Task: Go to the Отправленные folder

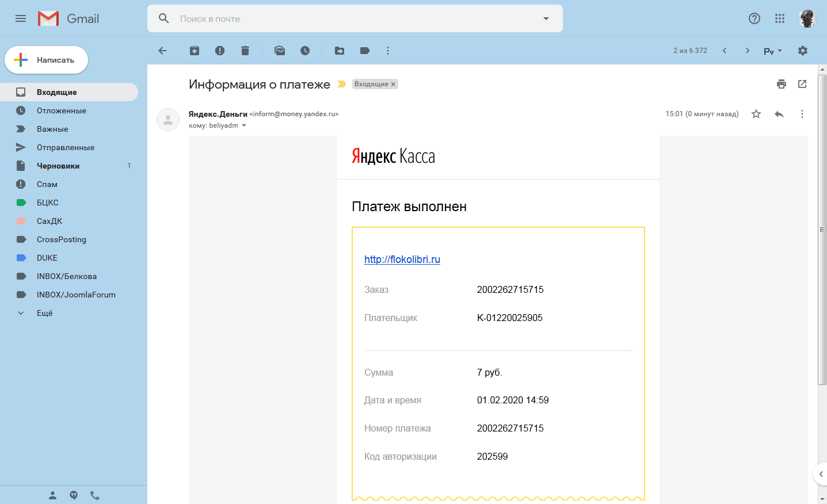Action: tap(65, 147)
